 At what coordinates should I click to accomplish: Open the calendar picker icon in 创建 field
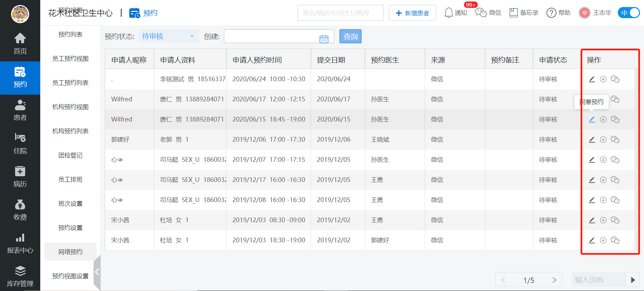(324, 39)
